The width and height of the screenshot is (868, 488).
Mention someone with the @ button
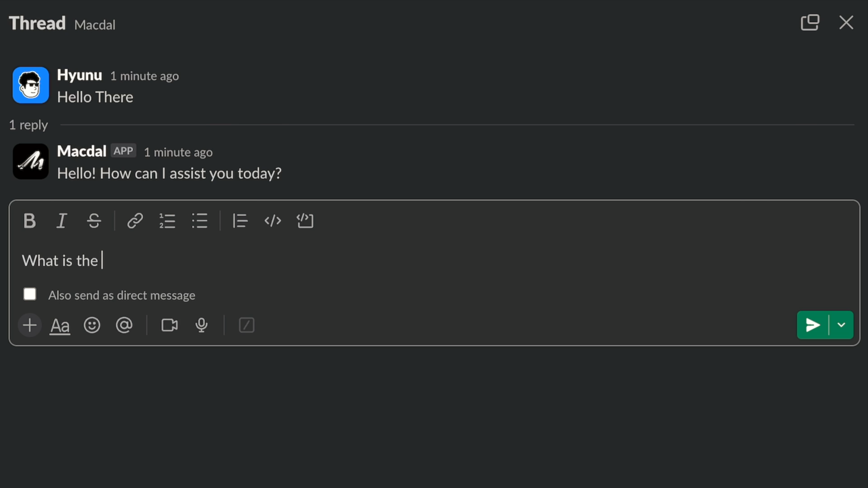(x=124, y=325)
